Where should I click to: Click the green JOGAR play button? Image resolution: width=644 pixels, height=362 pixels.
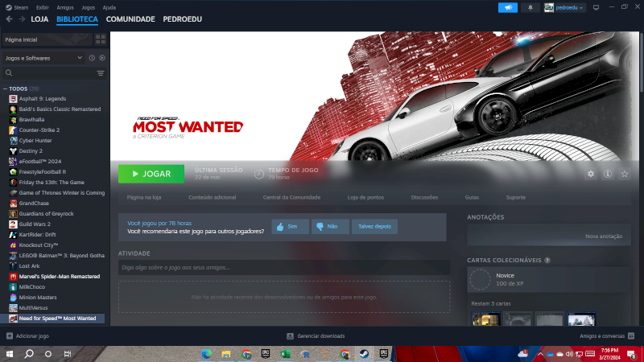[x=151, y=174]
